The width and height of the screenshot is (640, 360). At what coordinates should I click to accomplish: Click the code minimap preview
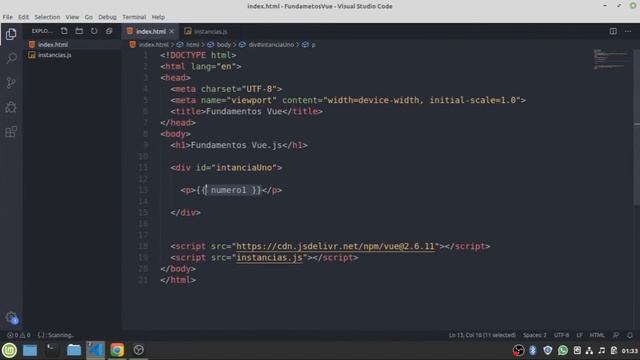(x=611, y=60)
